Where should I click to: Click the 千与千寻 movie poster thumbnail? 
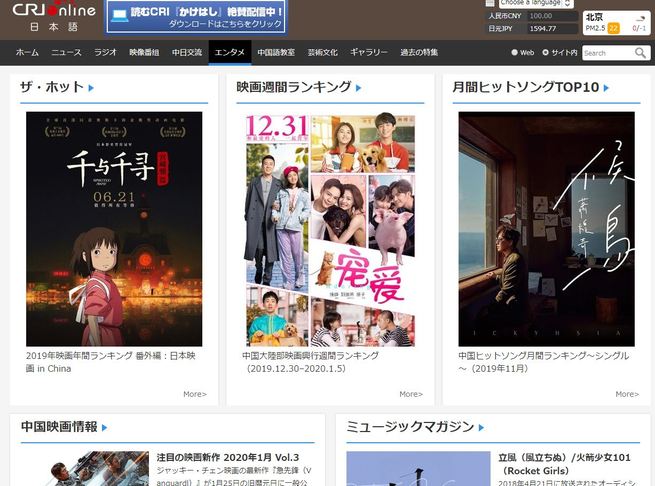pyautogui.click(x=114, y=228)
